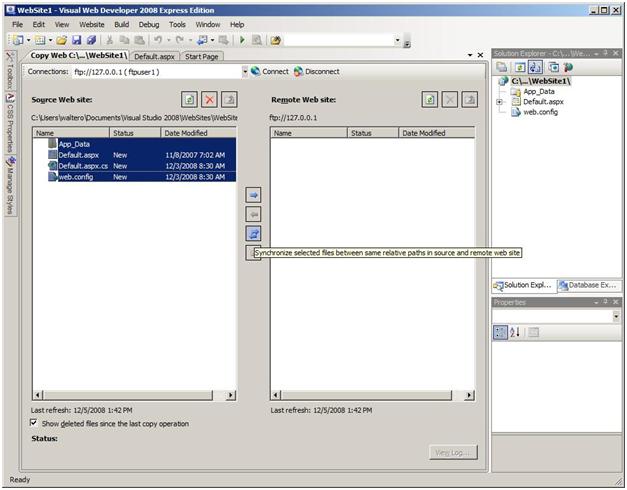Delete selected source files with red X
Screen dimensions: 627x490
[x=209, y=100]
